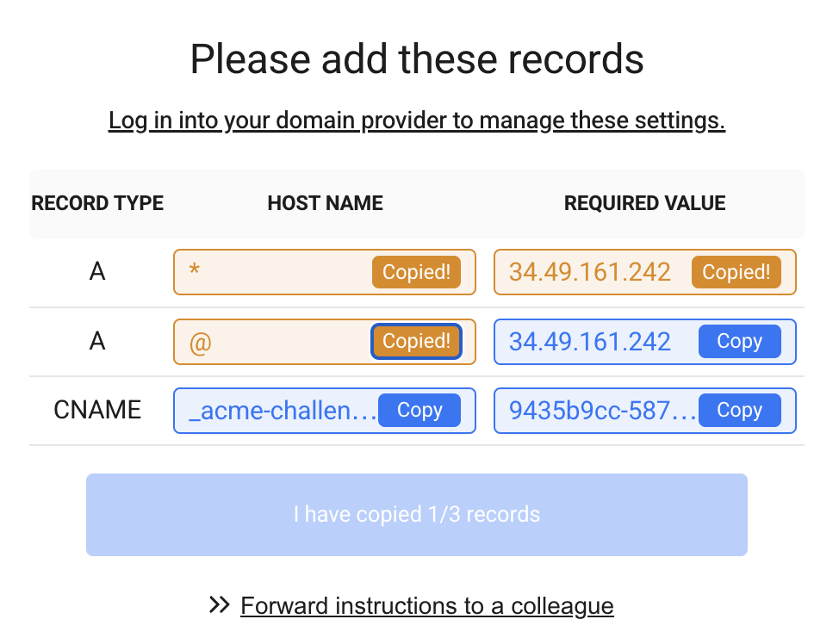
Task: Copy the 9435b9cc-587 CNAME value
Action: click(x=739, y=411)
